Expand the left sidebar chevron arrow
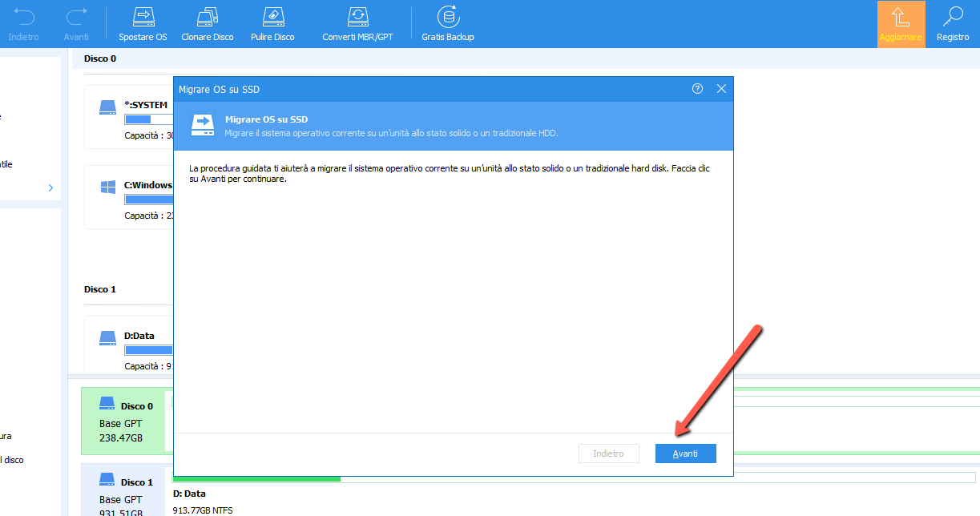Screen dimensions: 980x516 (x=50, y=187)
